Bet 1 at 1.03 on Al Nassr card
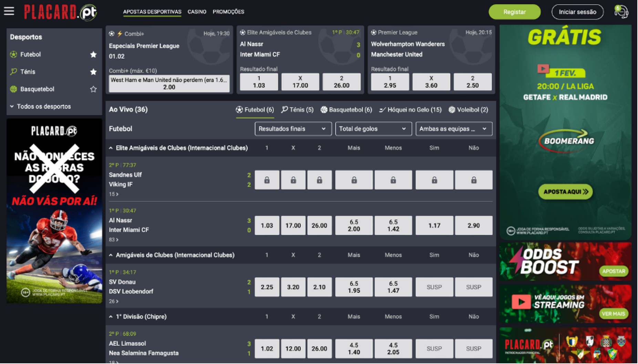The image size is (638, 364). tap(259, 82)
